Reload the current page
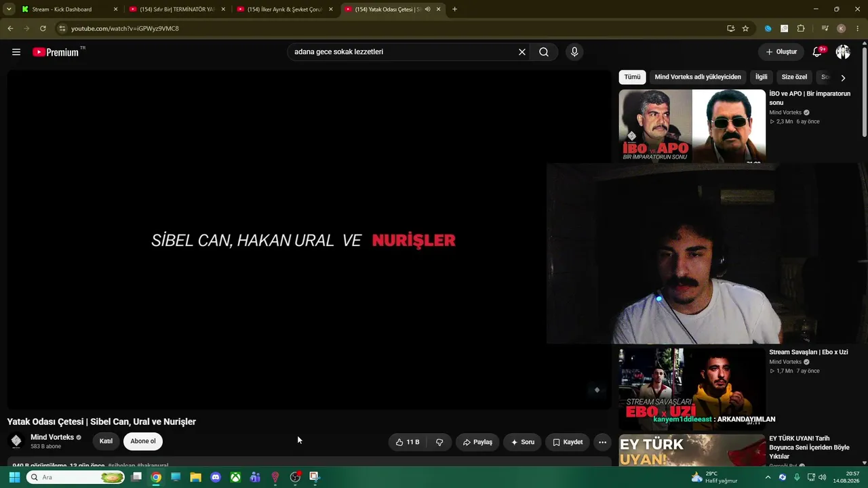 click(43, 28)
